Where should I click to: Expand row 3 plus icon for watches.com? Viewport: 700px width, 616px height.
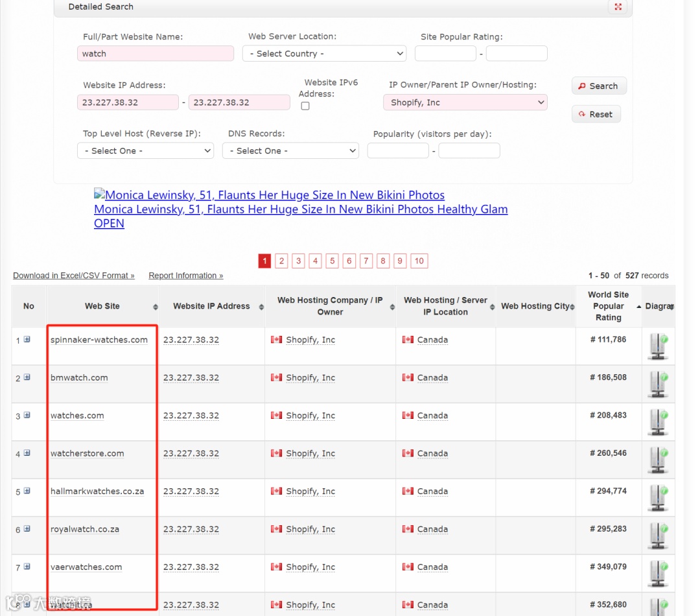[27, 416]
